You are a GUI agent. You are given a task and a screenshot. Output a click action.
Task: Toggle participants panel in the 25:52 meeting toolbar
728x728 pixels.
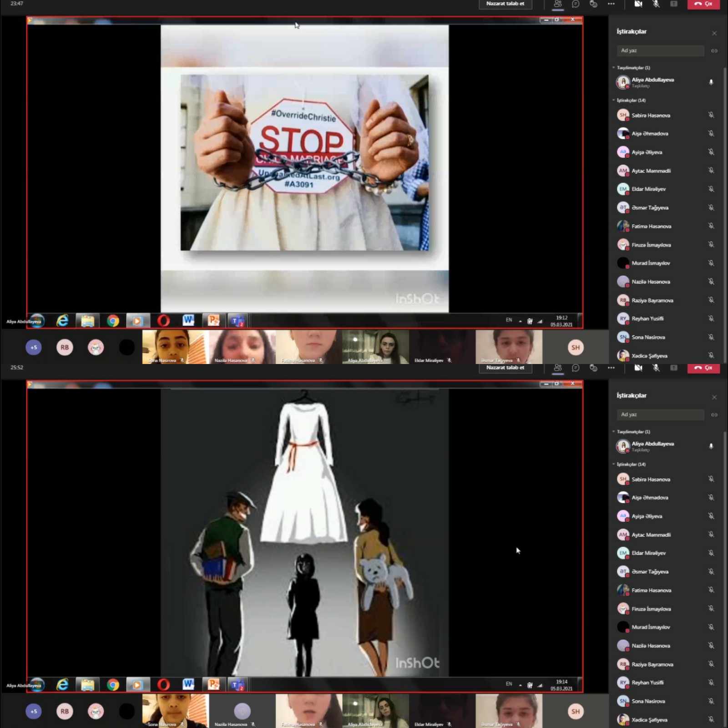click(557, 368)
